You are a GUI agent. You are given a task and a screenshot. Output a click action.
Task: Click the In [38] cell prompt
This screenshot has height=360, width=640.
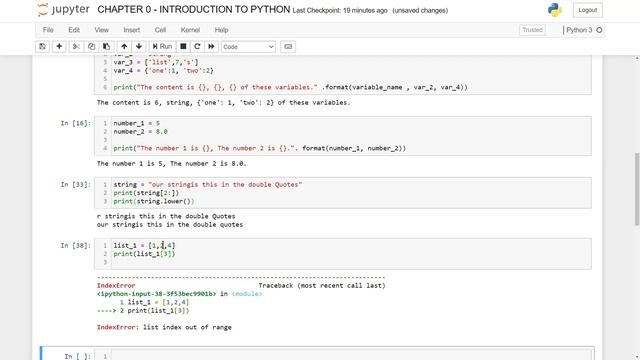point(76,245)
